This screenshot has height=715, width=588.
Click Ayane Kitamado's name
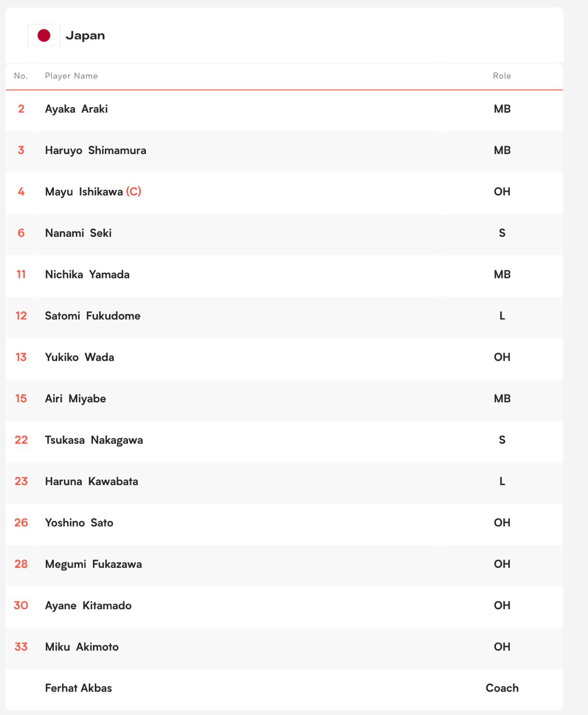[x=88, y=605]
